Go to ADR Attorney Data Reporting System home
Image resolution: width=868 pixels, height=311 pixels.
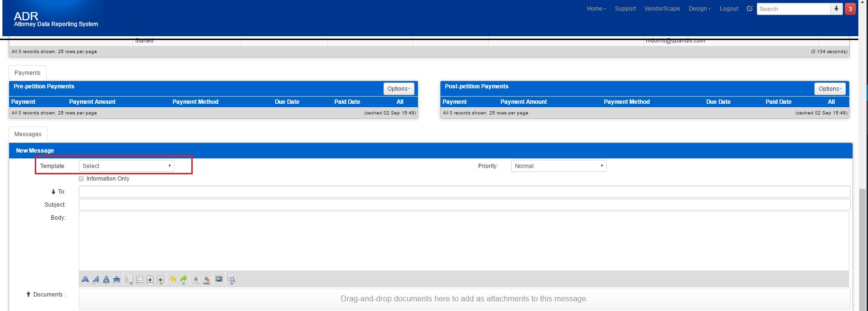click(56, 19)
